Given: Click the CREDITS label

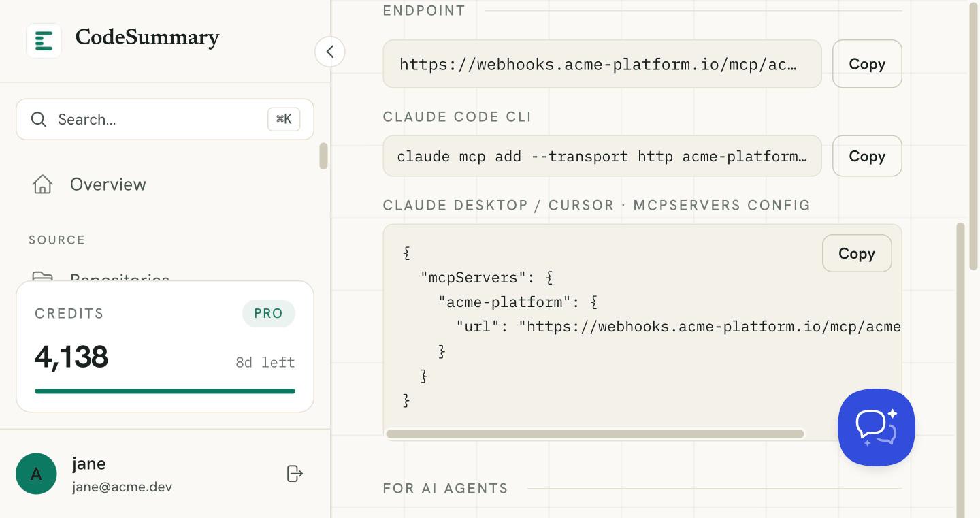Looking at the screenshot, I should [69, 314].
